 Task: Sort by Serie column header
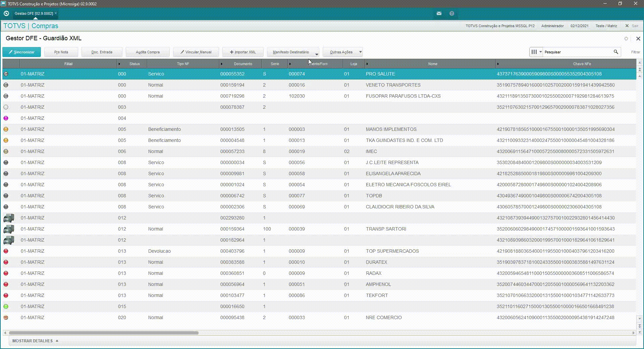click(275, 64)
